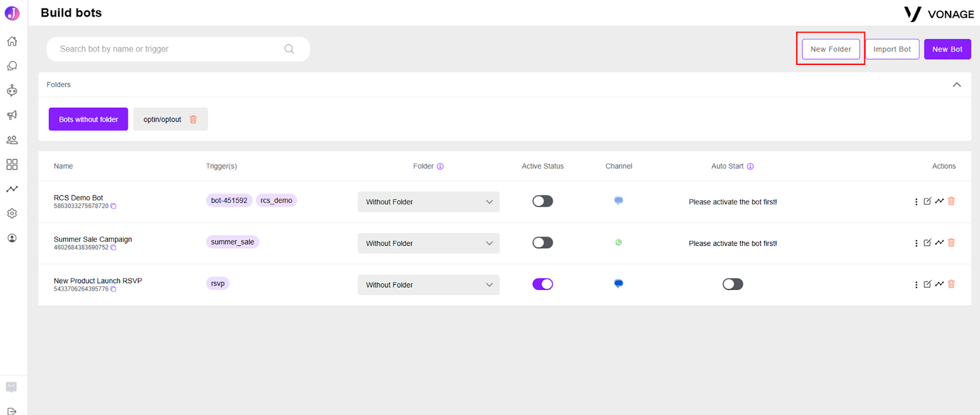Delete the optin/optout folder
Image resolution: width=980 pixels, height=415 pixels.
click(x=194, y=120)
